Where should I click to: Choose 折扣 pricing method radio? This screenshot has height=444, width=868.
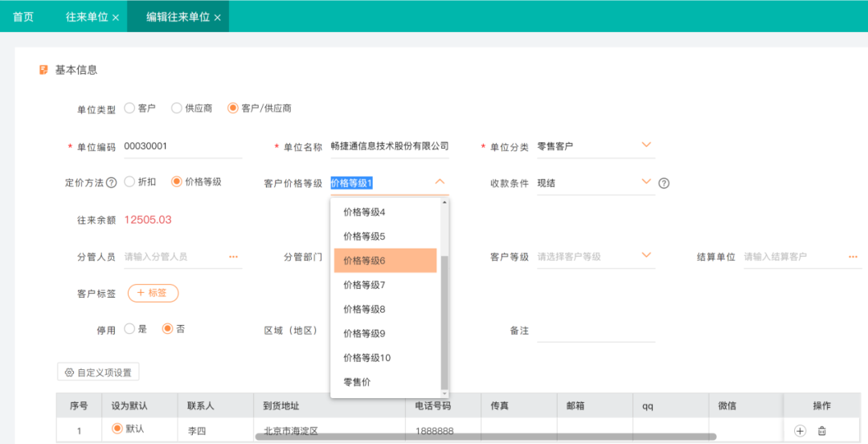coord(129,182)
